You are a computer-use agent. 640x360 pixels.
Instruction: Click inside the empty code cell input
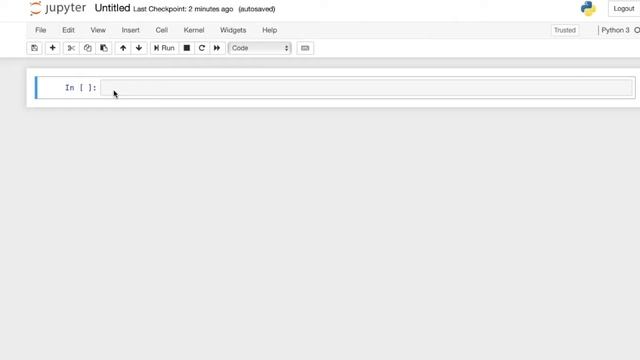367,87
